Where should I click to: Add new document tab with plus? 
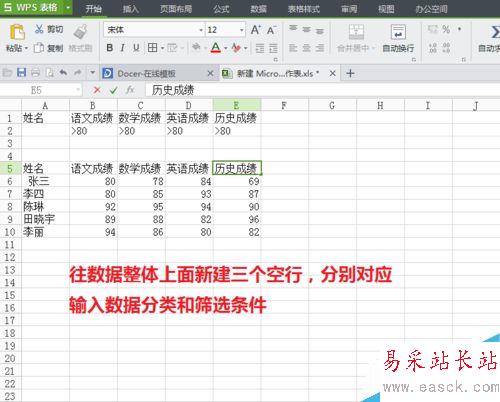coord(350,73)
